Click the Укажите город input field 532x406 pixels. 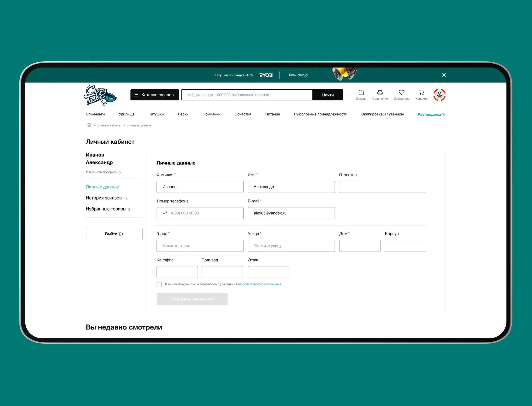(200, 246)
